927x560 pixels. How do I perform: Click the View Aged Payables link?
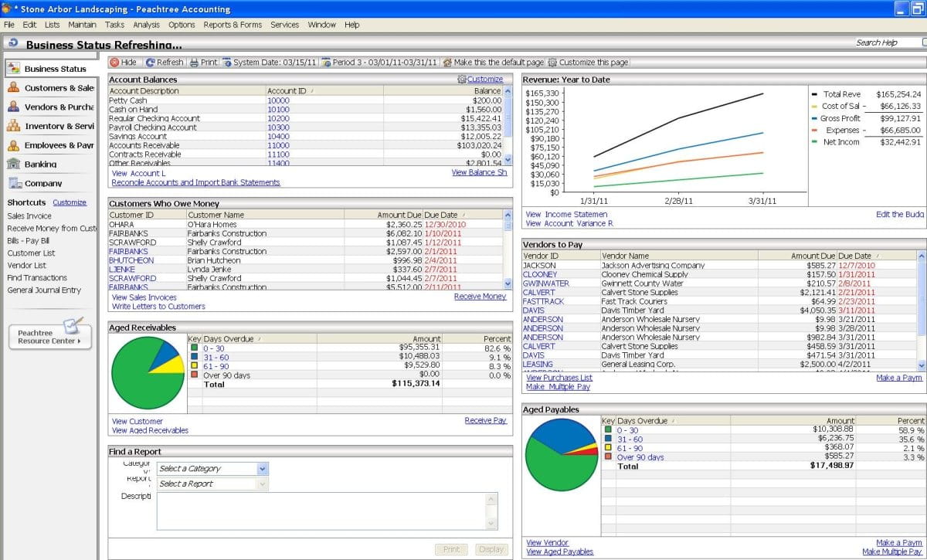[560, 552]
